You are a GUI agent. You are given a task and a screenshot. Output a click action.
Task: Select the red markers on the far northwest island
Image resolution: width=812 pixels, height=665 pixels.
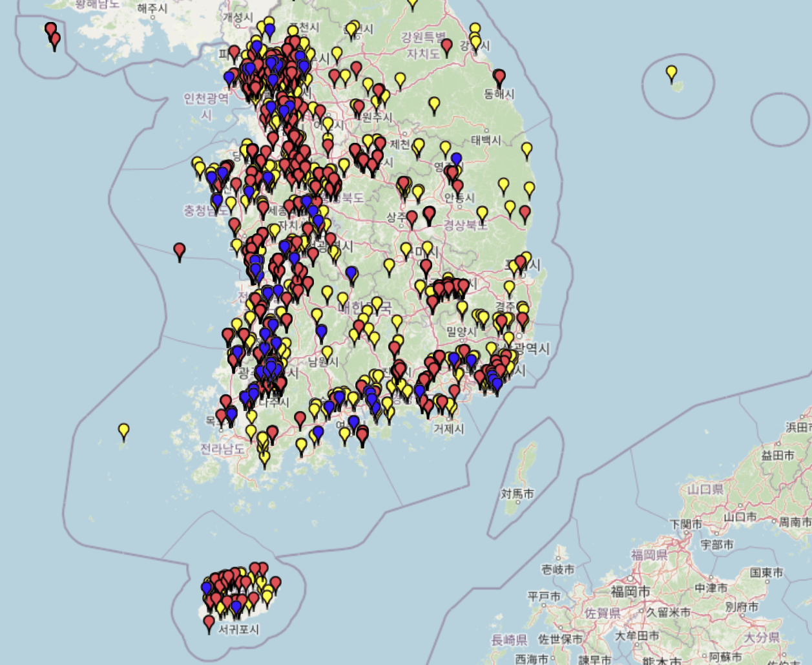point(52,34)
